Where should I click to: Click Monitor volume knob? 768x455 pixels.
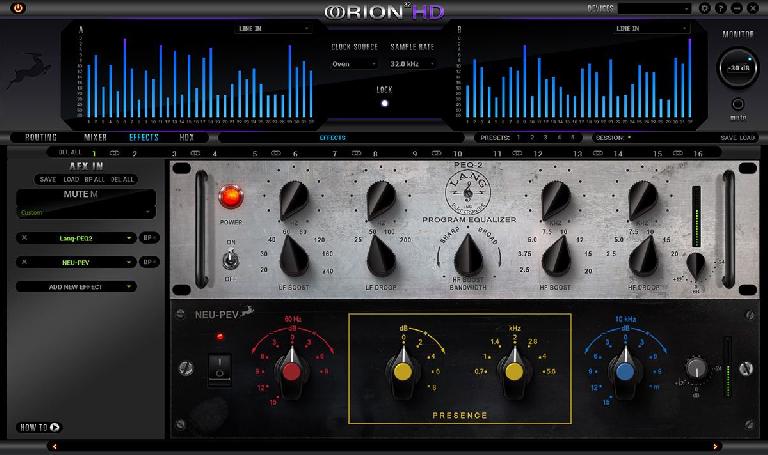pyautogui.click(x=738, y=68)
